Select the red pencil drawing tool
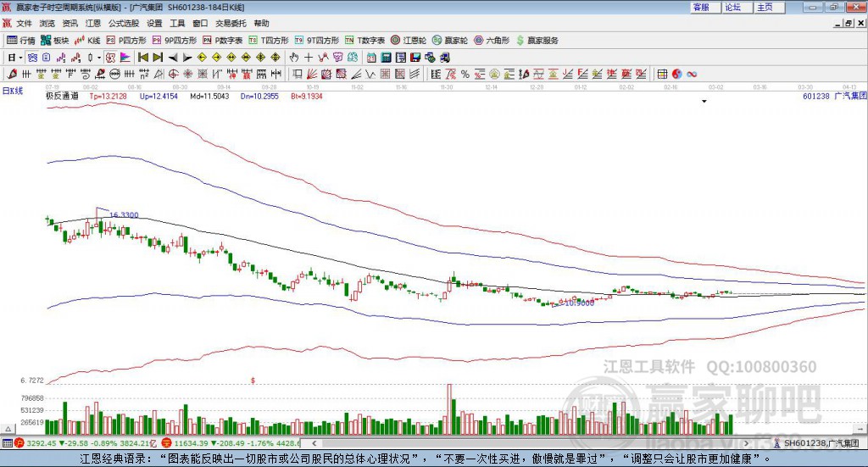Viewport: 868px width, 467px height. pyautogui.click(x=12, y=74)
